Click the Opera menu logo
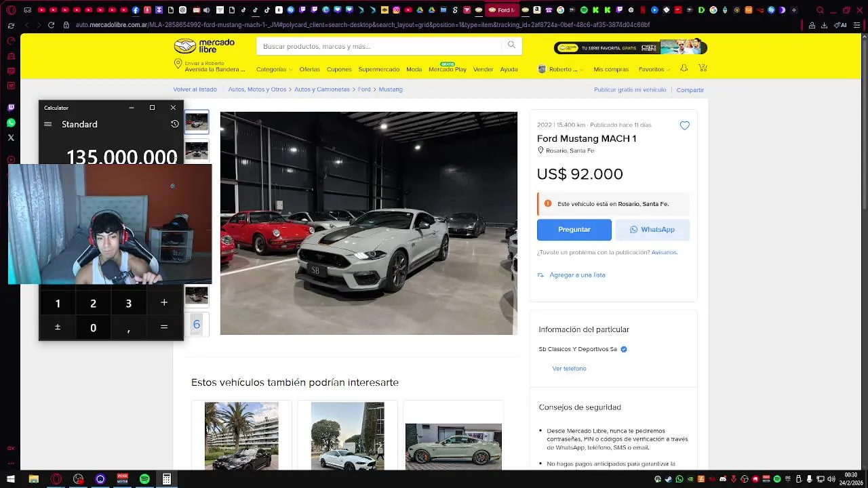 pos(10,10)
